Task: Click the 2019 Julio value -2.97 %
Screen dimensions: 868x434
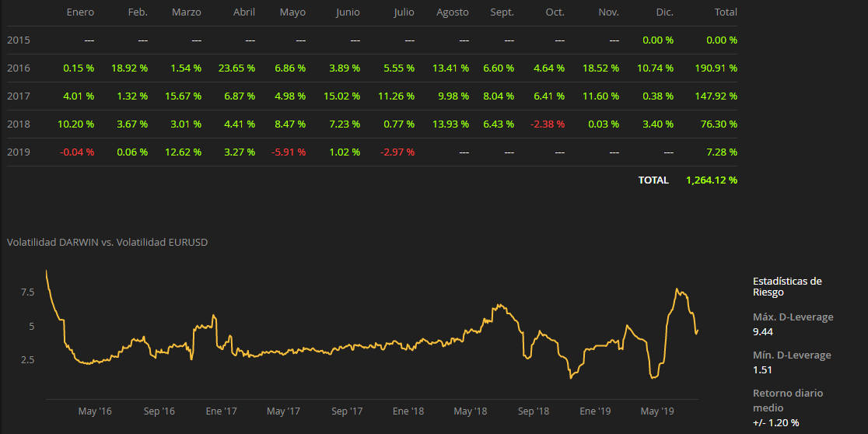Action: click(397, 152)
